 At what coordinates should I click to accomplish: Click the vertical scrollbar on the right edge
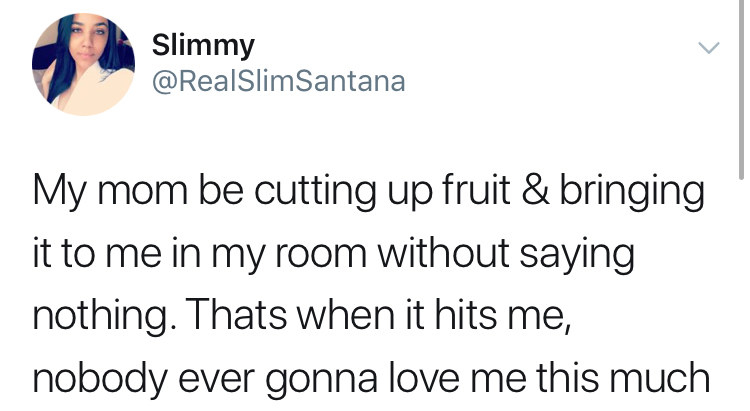(x=741, y=89)
